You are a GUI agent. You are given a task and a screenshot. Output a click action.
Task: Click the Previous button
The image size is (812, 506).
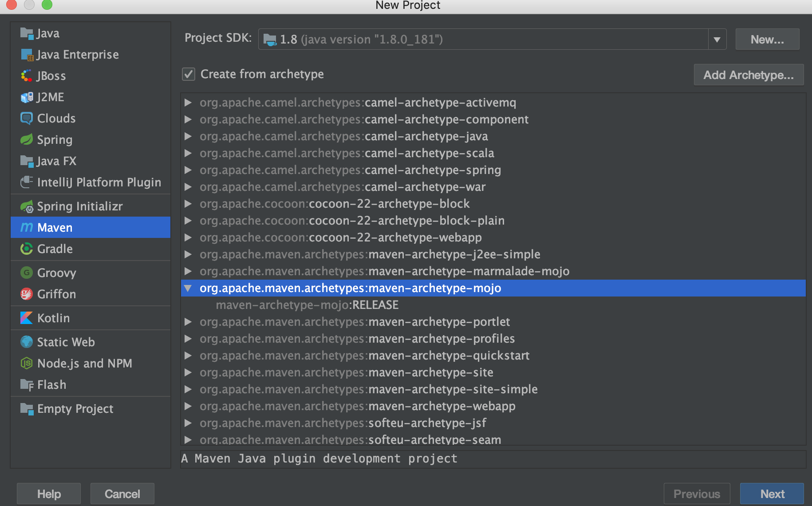[x=697, y=494]
